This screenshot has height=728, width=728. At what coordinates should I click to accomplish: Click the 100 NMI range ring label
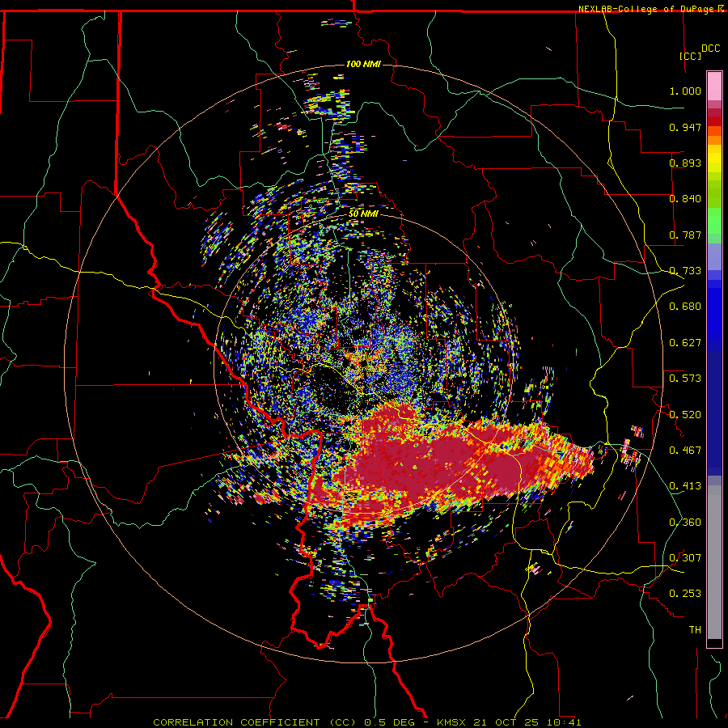(363, 64)
